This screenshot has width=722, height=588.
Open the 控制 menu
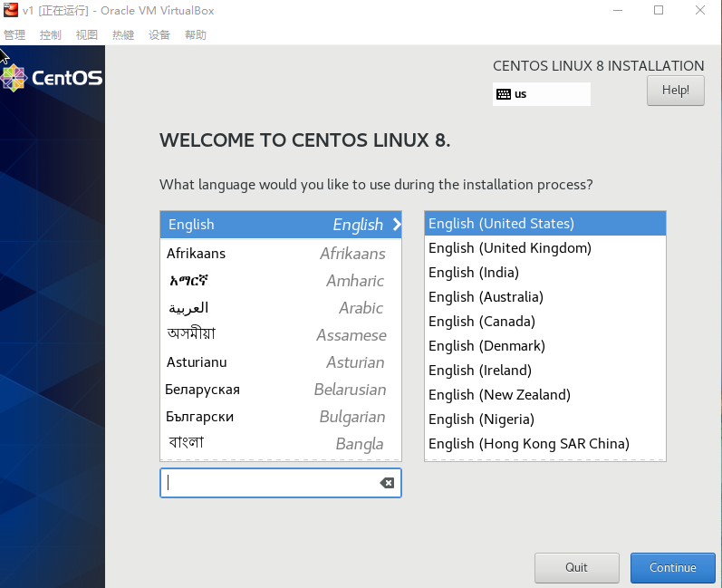(50, 35)
